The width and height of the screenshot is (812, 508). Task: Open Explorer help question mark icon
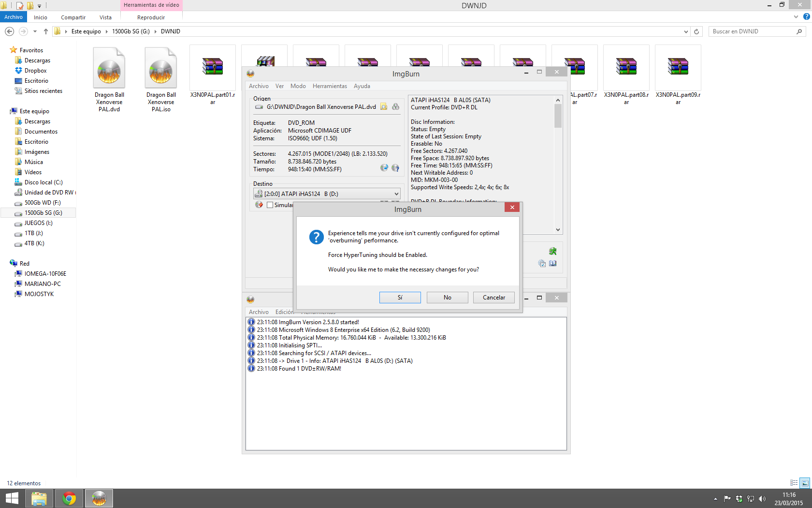(806, 16)
